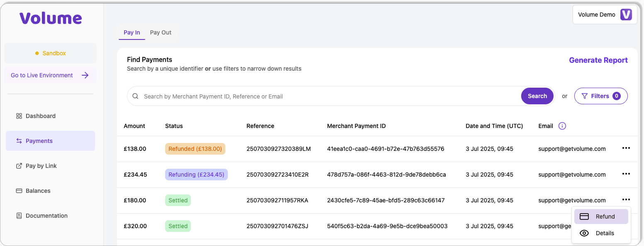Screen dimensions: 644x246
Task: Switch to the Pay Out tab
Action: click(x=161, y=32)
